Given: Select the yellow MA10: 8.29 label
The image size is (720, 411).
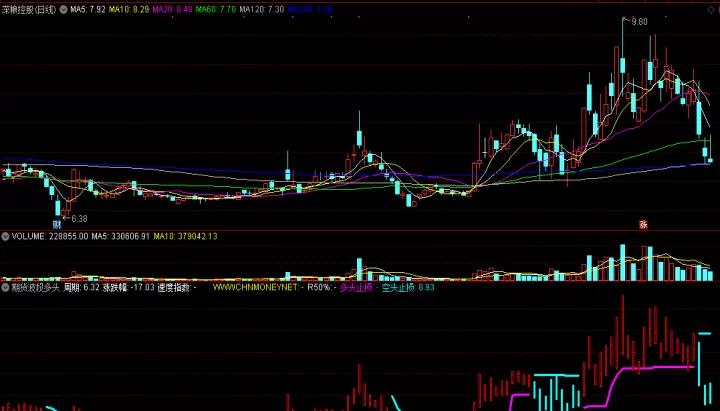Looking at the screenshot, I should pos(129,9).
